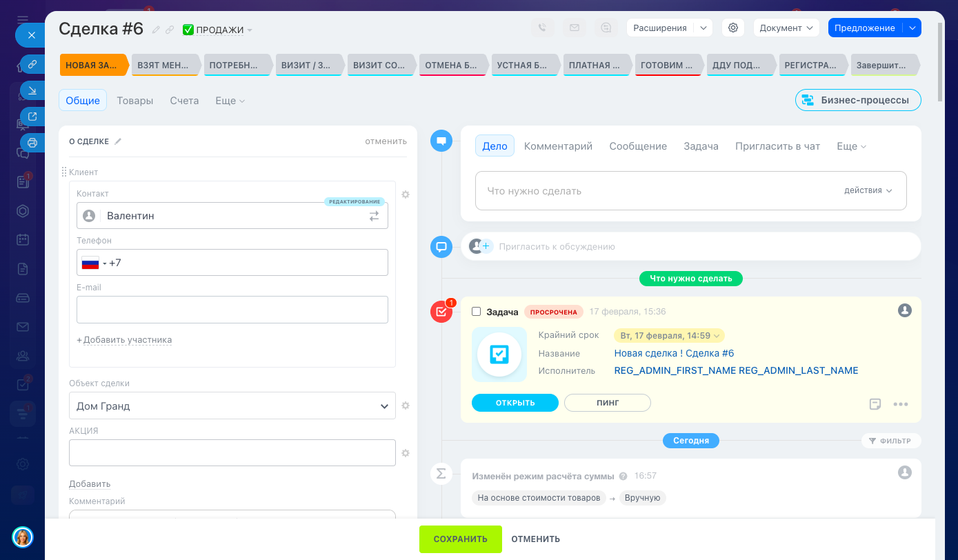Image resolution: width=958 pixels, height=560 pixels.
Task: Click the printer side tab
Action: (32, 143)
